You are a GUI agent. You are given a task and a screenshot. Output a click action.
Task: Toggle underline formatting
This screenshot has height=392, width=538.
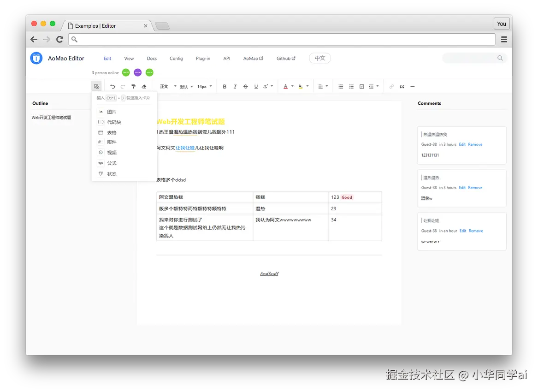pos(256,87)
